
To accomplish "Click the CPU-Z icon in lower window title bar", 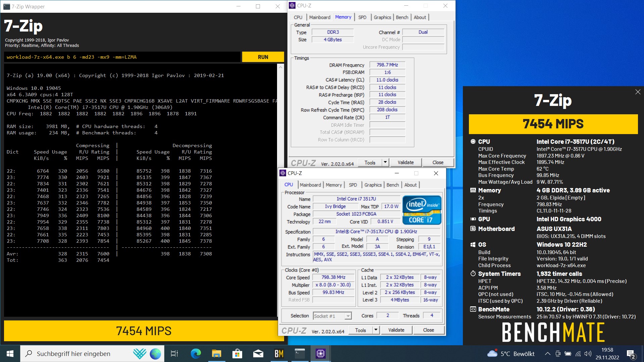I will click(283, 173).
